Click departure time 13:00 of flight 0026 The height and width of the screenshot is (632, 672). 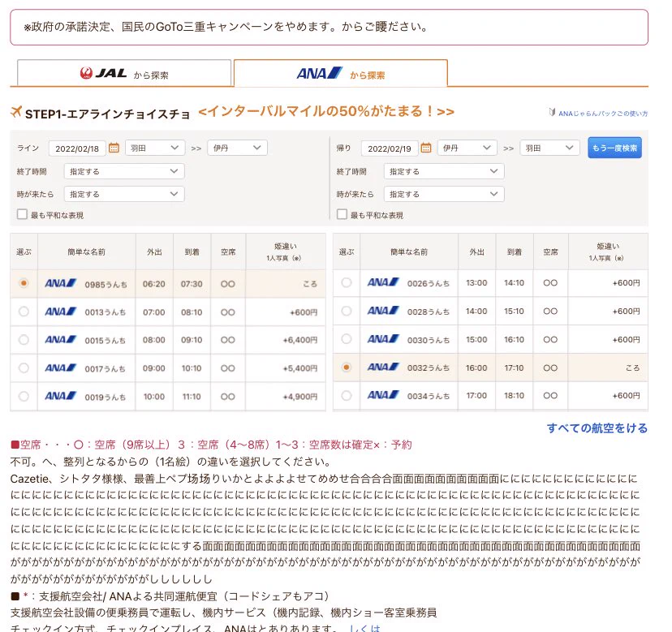476,283
